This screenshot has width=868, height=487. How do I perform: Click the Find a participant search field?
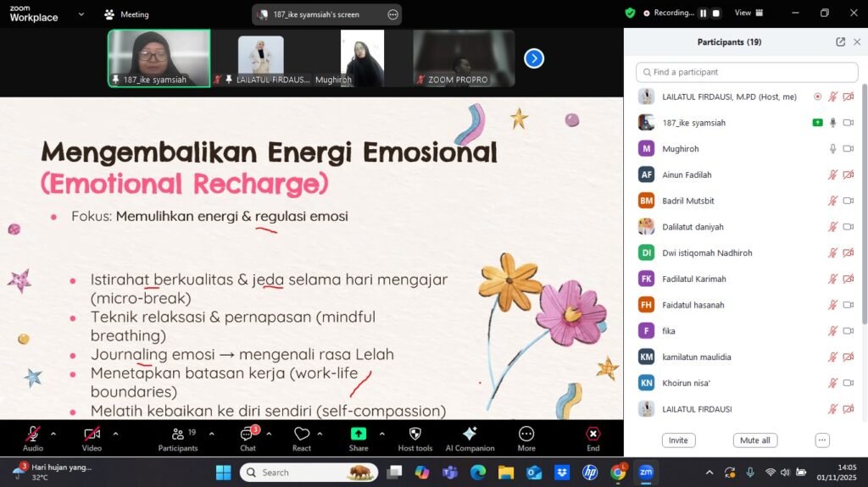click(x=747, y=72)
